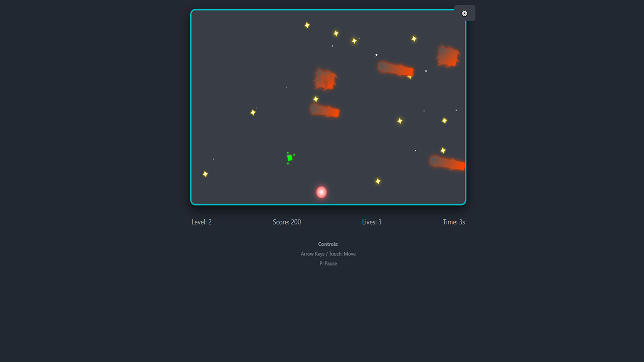Click the long fireball streaking from right edge

click(447, 162)
